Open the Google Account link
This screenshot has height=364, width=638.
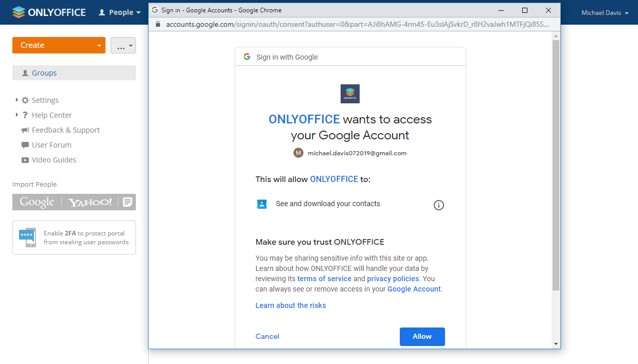(414, 289)
